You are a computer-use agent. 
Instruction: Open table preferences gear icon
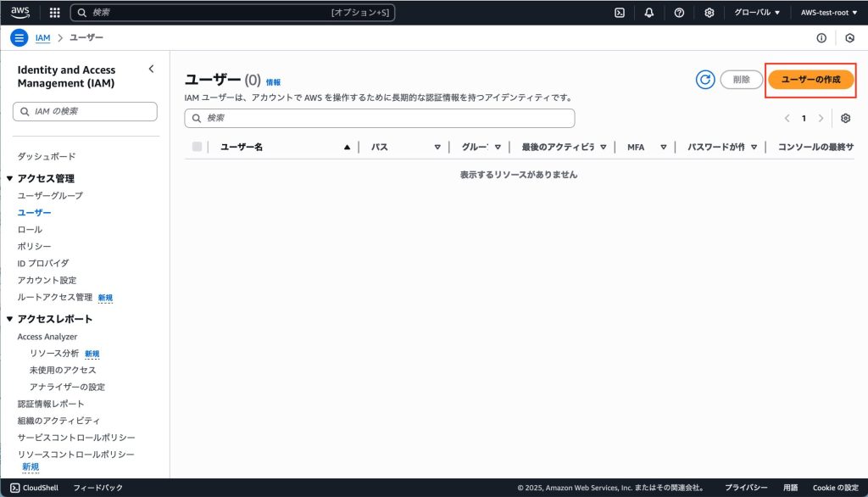coord(845,118)
